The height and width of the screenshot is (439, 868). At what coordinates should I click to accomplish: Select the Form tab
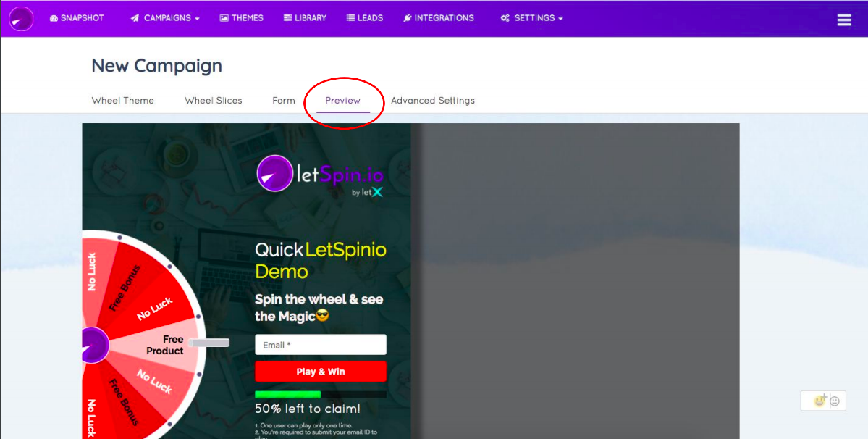click(x=284, y=101)
